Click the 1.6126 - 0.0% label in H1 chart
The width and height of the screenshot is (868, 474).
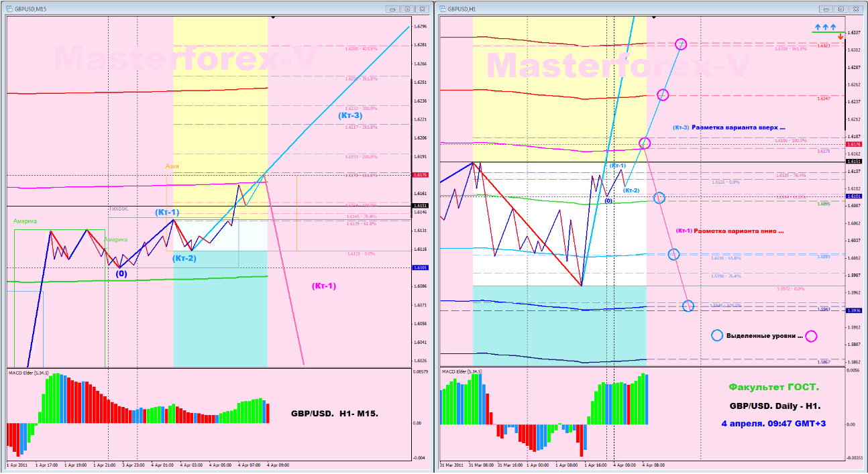point(726,182)
